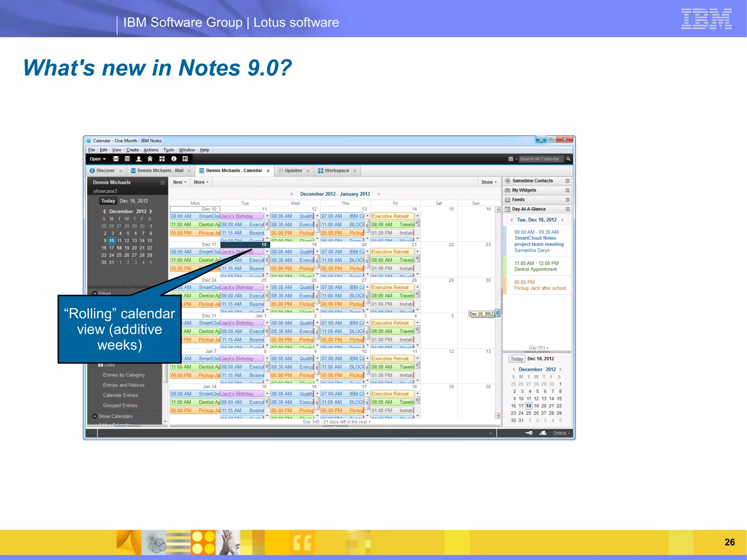Close the Workspace tab
This screenshot has width=747, height=560.
point(355,171)
